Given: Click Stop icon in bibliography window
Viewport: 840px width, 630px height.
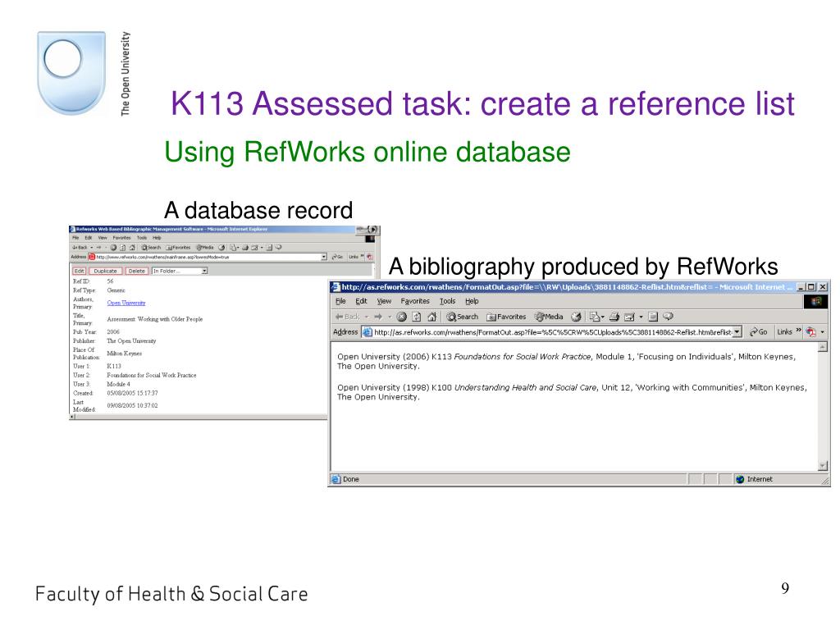Looking at the screenshot, I should click(x=401, y=317).
